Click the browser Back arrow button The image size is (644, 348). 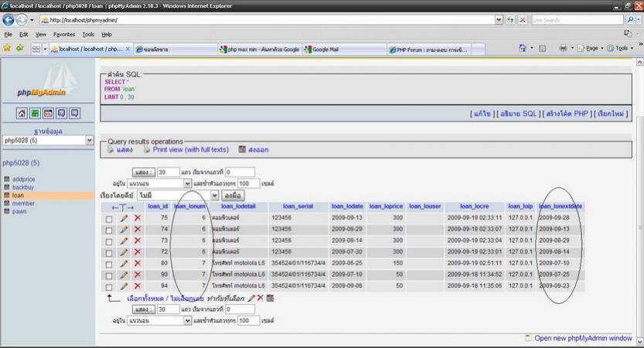(x=9, y=19)
